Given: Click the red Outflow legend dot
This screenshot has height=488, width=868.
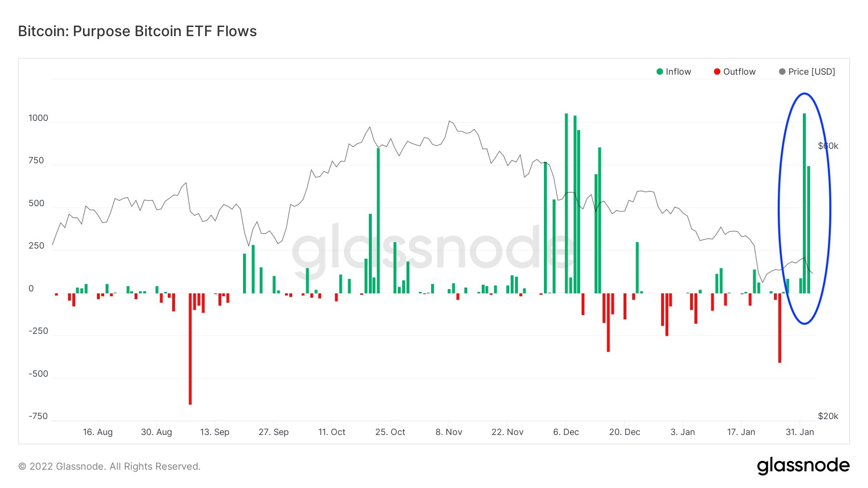Looking at the screenshot, I should point(717,72).
